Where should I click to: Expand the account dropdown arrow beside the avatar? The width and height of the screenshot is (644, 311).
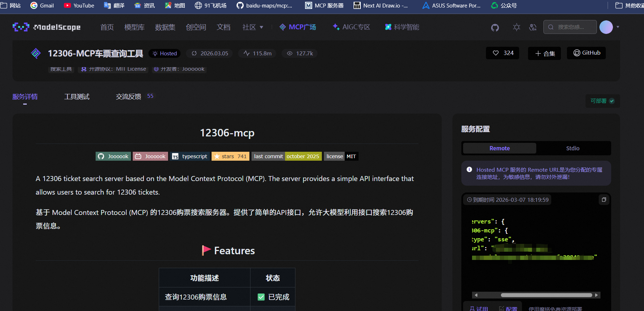[618, 27]
